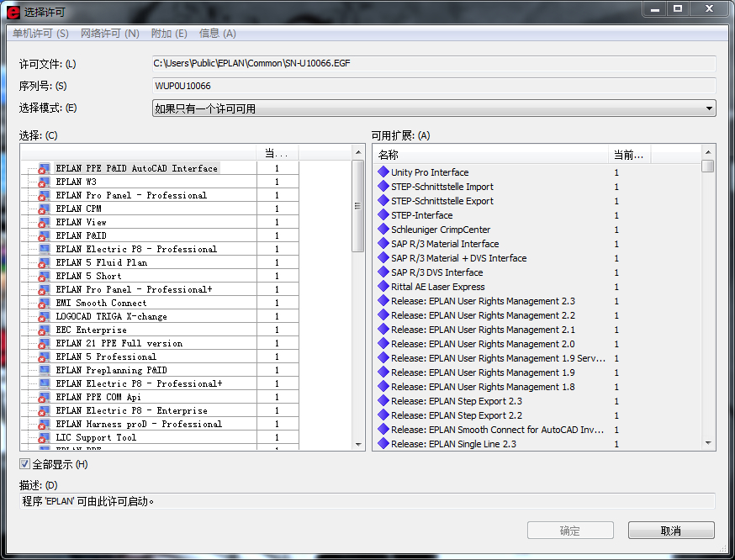Click the icon next to LOGOCAD TRIGA X-change
This screenshot has width=735, height=560.
[x=44, y=317]
